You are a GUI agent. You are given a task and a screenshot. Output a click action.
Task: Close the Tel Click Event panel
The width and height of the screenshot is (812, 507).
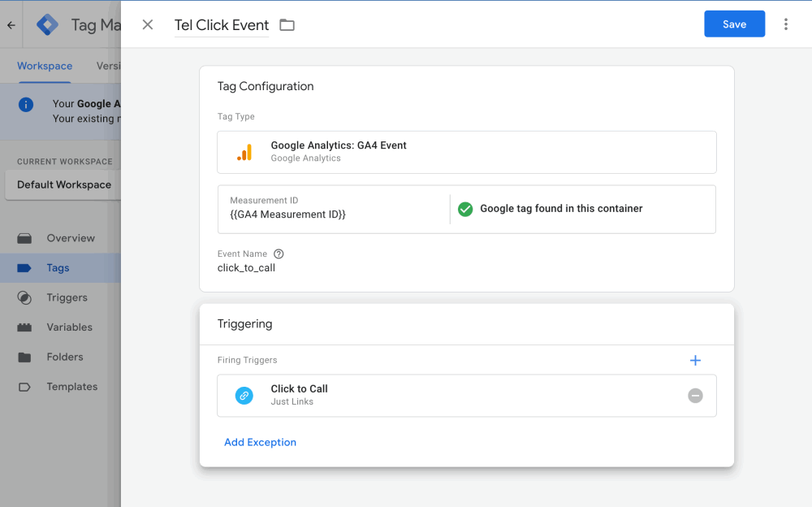coord(148,25)
